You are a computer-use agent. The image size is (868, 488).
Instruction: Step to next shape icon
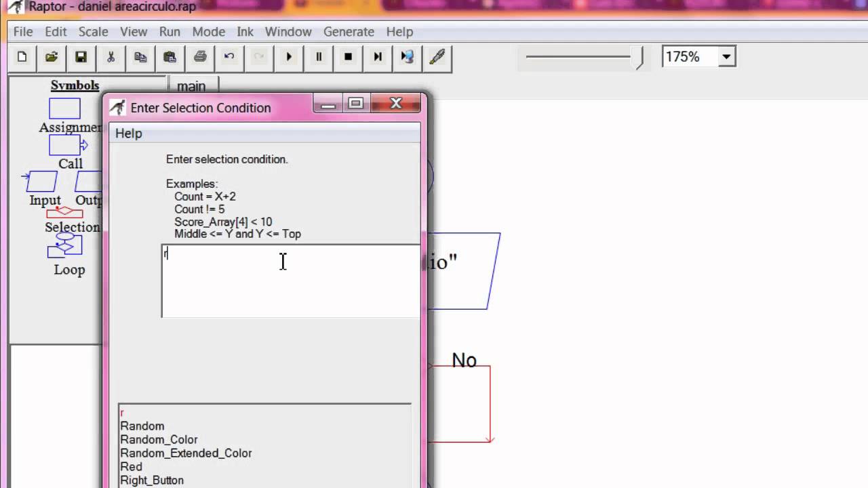pos(378,57)
